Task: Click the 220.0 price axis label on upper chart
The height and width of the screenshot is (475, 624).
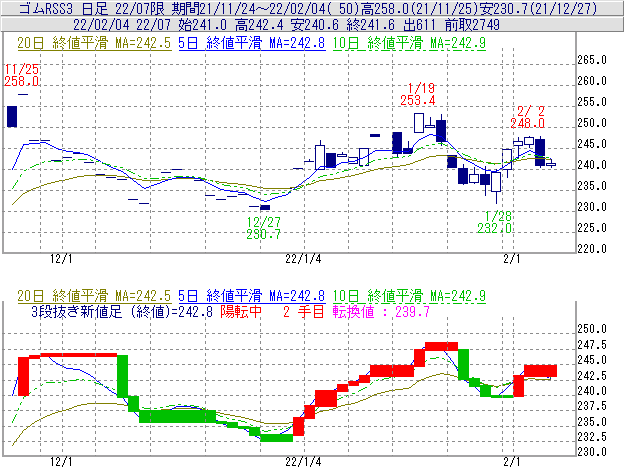Action: [592, 249]
